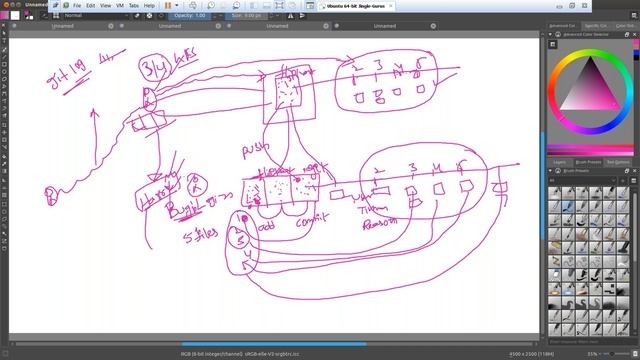Open VMware snapshot manager icon
The height and width of the screenshot is (360, 640).
(236, 6)
